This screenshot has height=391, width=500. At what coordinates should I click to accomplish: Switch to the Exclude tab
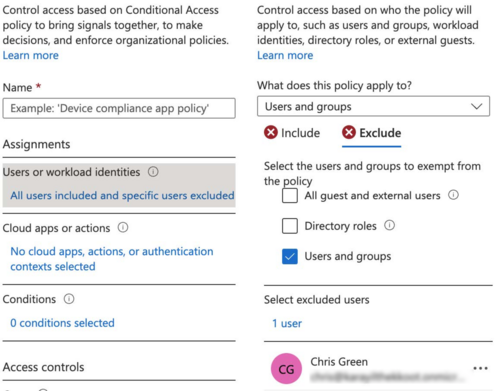372,133
